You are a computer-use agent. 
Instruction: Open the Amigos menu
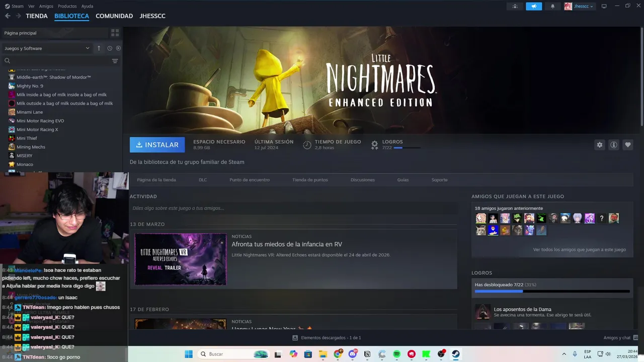pyautogui.click(x=46, y=6)
